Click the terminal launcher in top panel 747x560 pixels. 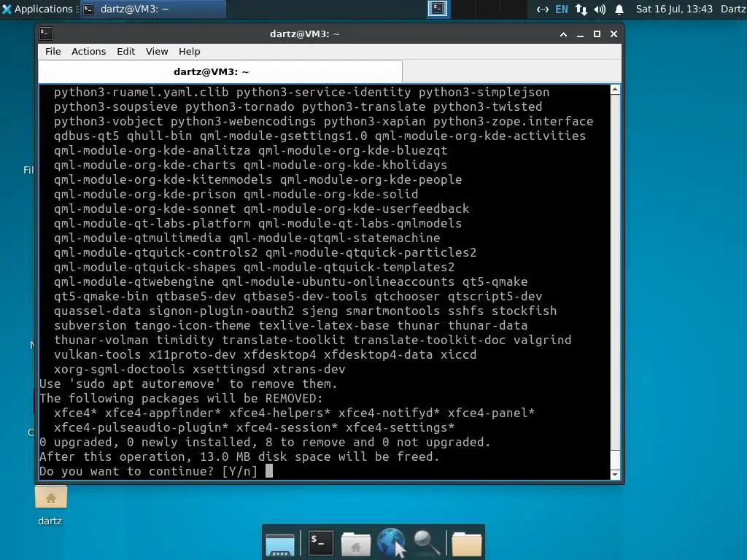(x=438, y=9)
